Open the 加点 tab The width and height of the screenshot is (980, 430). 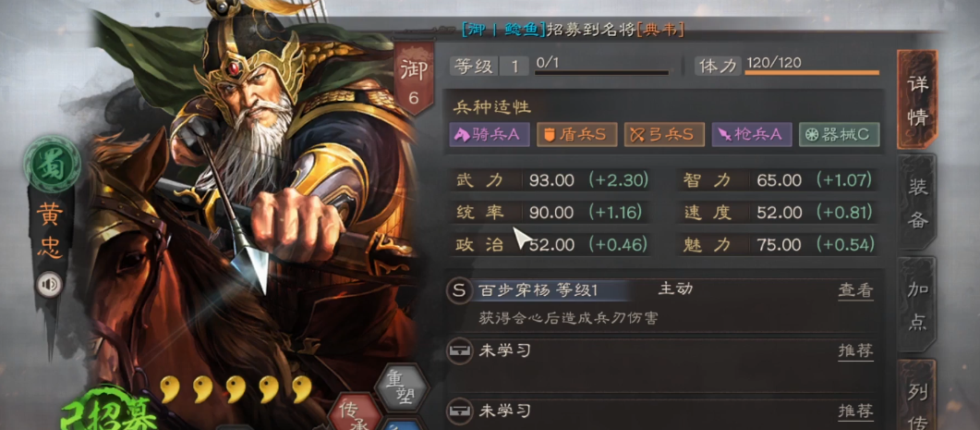coord(917,305)
